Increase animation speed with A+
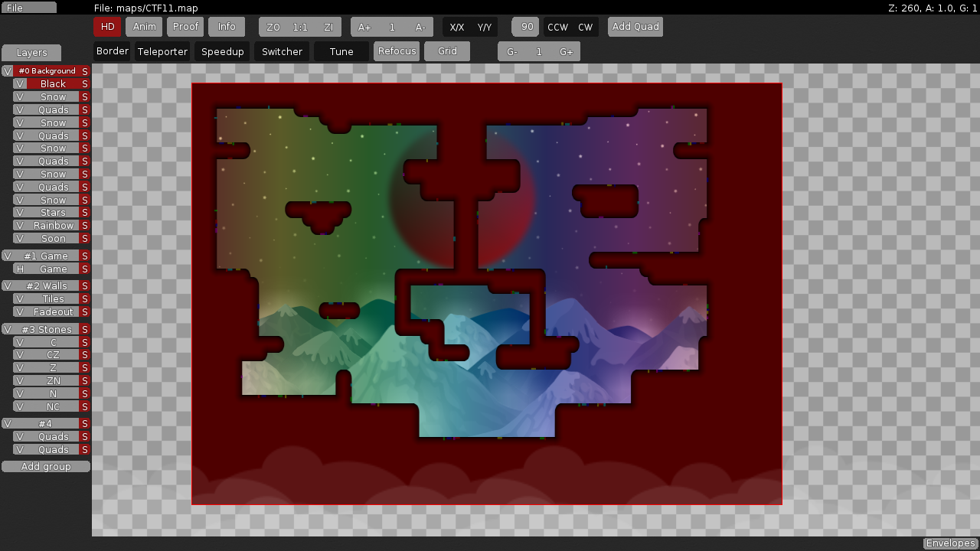This screenshot has height=551, width=980. pos(364,28)
